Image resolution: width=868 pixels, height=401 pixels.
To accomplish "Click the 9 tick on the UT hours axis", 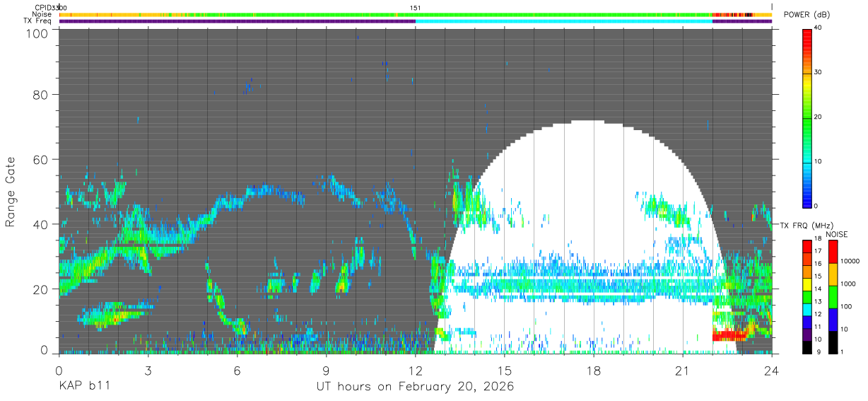I will click(x=326, y=370).
